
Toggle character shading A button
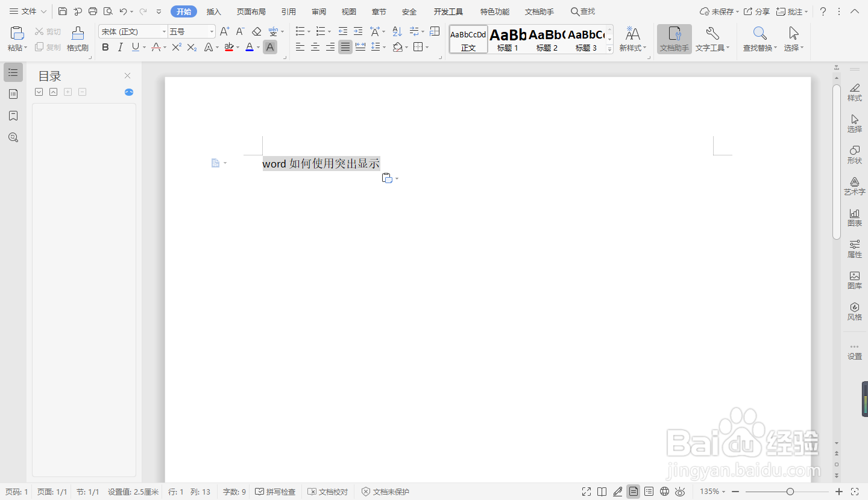pos(270,47)
